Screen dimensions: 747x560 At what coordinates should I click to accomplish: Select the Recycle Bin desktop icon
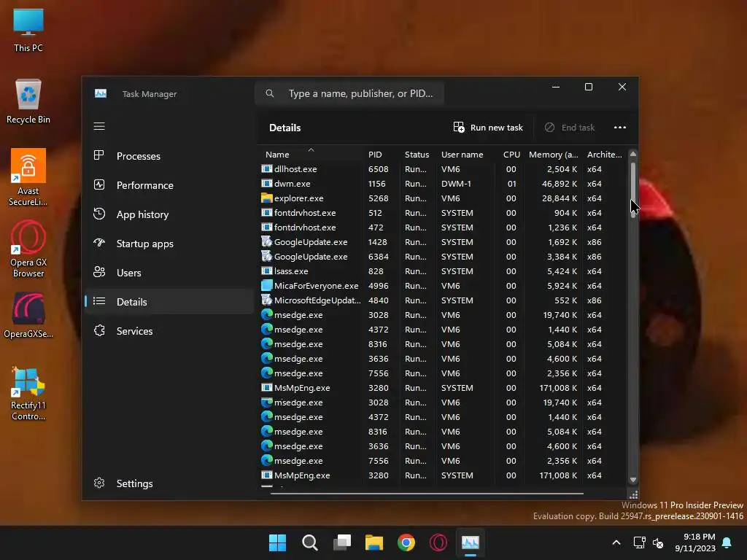28,101
